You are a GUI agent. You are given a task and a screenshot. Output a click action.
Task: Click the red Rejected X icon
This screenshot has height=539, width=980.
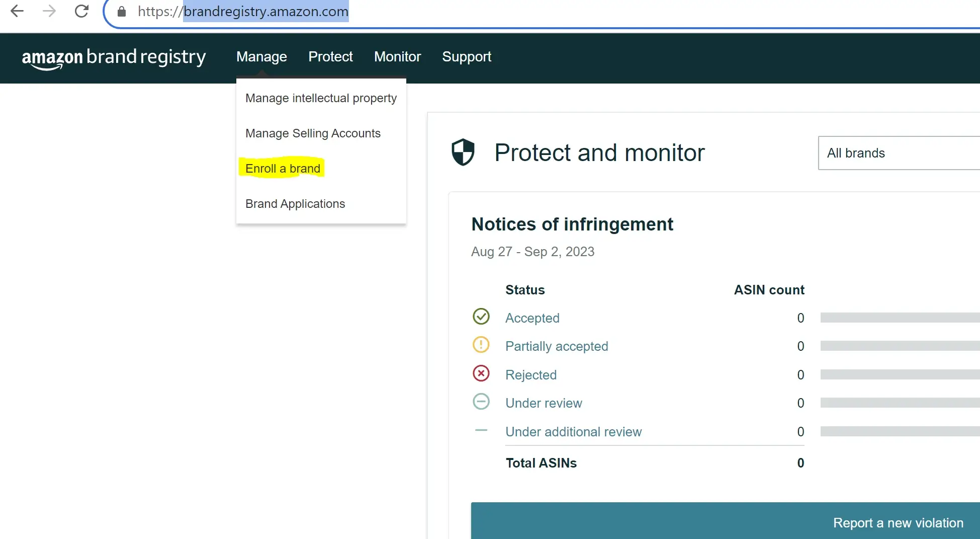pos(481,373)
